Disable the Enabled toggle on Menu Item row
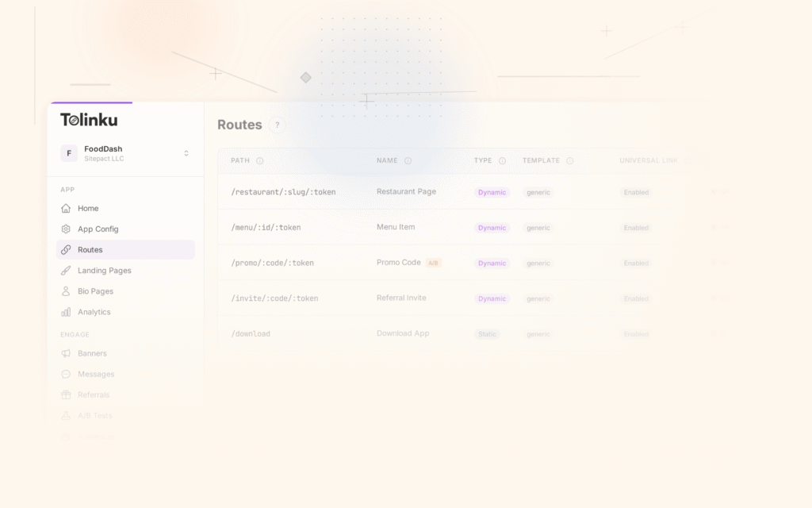The image size is (812, 508). (x=635, y=228)
